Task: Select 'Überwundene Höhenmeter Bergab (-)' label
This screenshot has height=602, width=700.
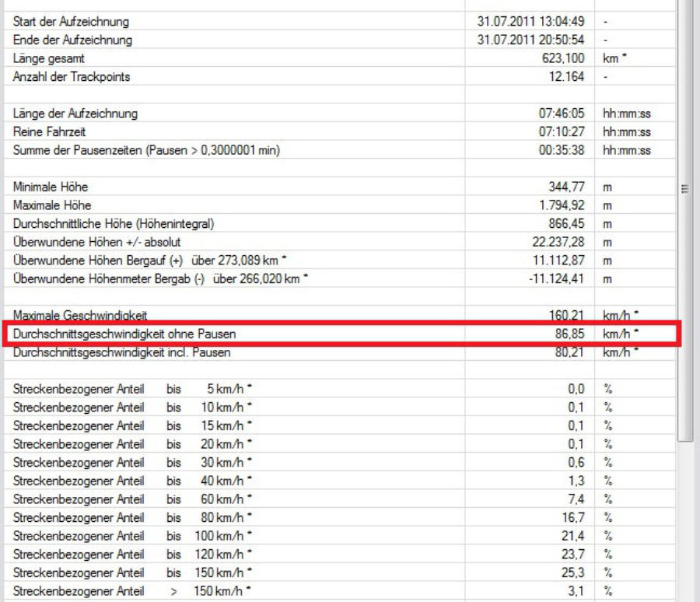Action: coord(108,278)
